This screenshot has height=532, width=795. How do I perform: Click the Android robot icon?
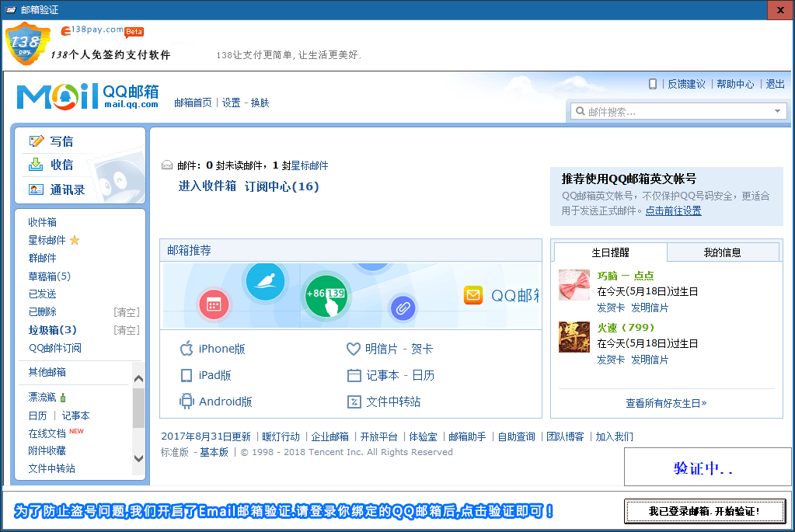[187, 402]
